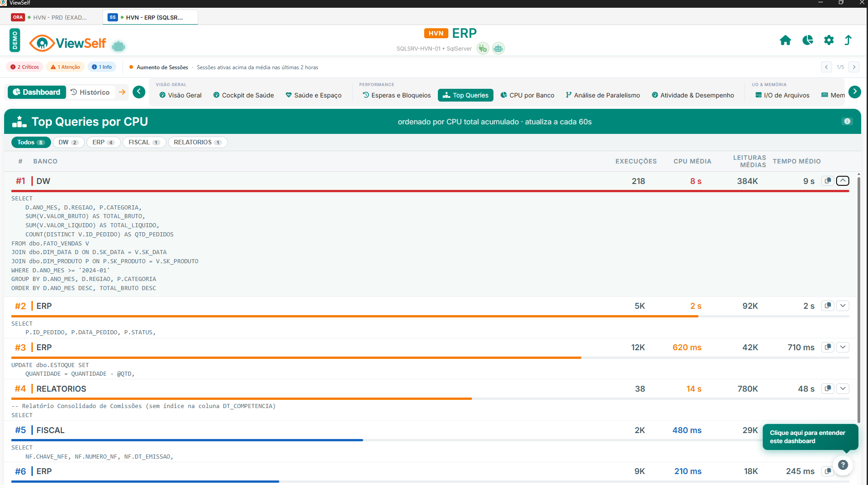Click the info icon in Top Queries header
This screenshot has height=485, width=868.
tap(847, 122)
